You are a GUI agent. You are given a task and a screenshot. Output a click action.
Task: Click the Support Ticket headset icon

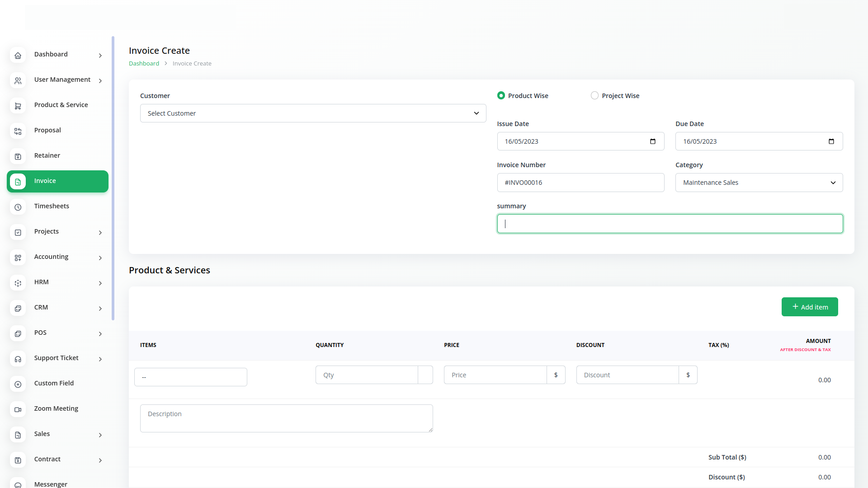tap(18, 359)
